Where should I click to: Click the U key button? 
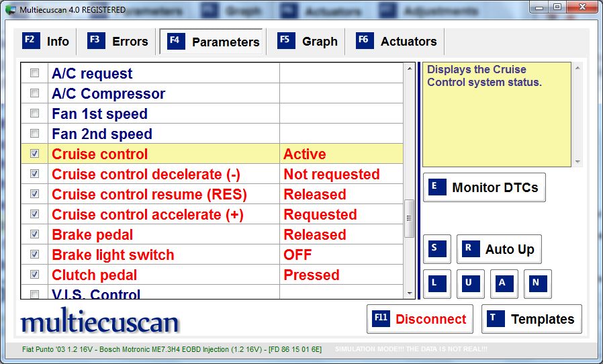coord(470,284)
